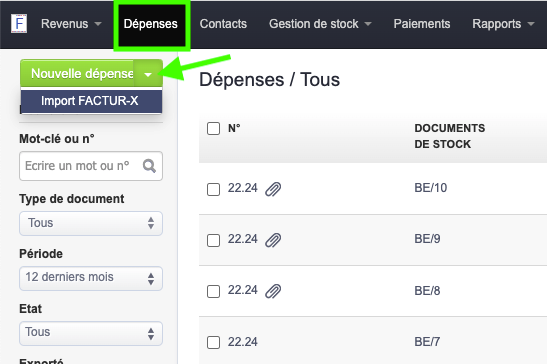Choose Import FACTUR-X
Image resolution: width=547 pixels, height=364 pixels.
pos(91,101)
